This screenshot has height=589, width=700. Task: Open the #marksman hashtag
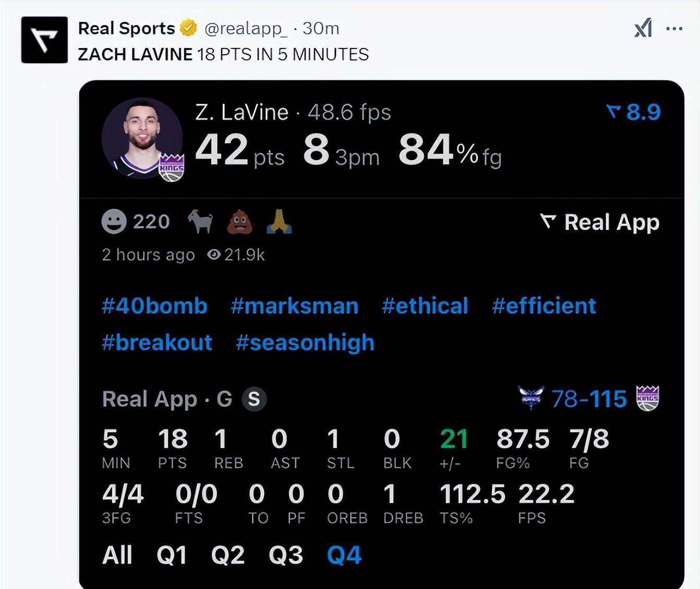[294, 306]
